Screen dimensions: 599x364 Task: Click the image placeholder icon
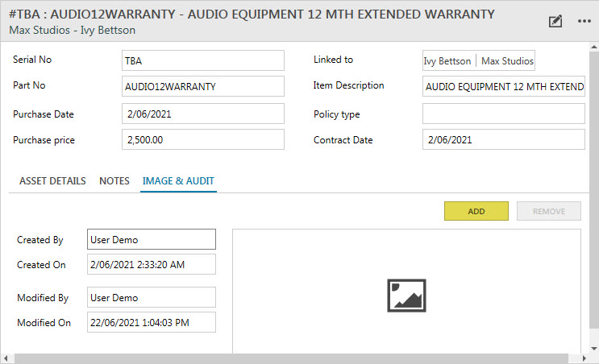(x=406, y=296)
